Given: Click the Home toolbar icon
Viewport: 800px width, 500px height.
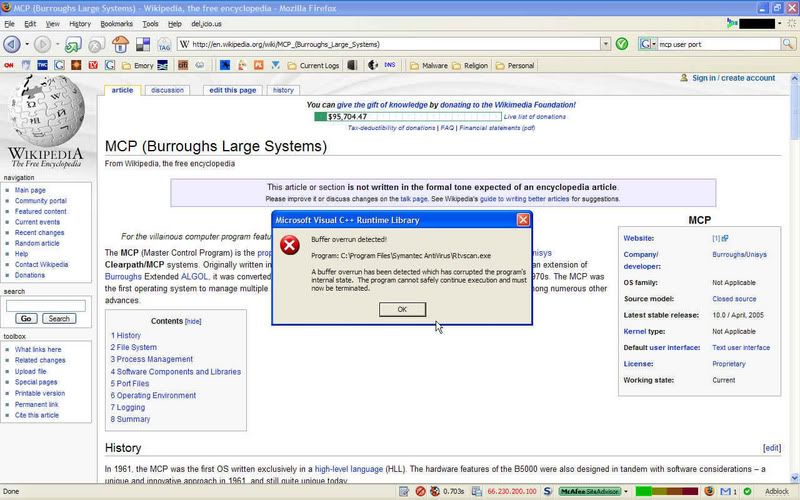Looking at the screenshot, I should [119, 44].
